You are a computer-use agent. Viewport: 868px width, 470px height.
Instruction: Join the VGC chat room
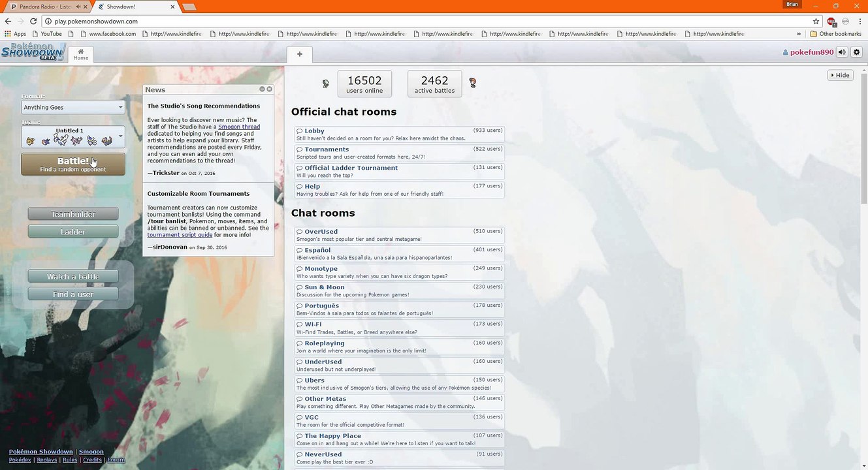[400, 420]
